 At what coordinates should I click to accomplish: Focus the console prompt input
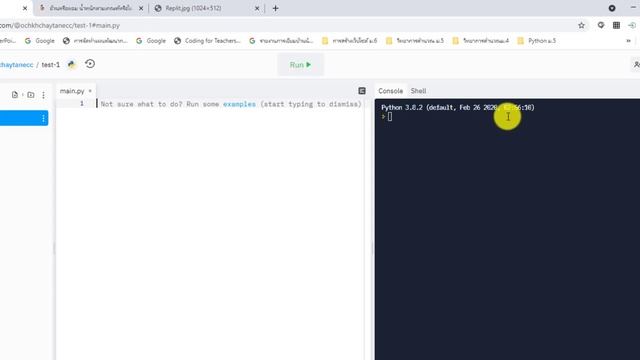pos(390,117)
